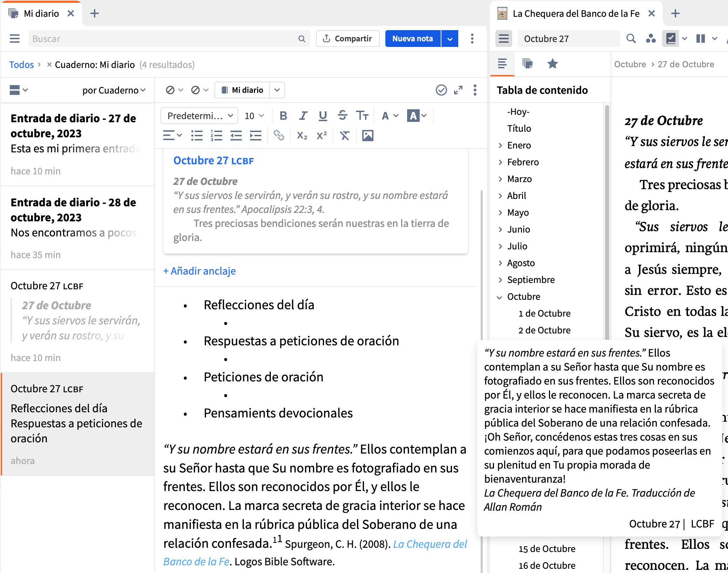Image resolution: width=728 pixels, height=573 pixels.
Task: Show the favorites star tab
Action: click(552, 64)
